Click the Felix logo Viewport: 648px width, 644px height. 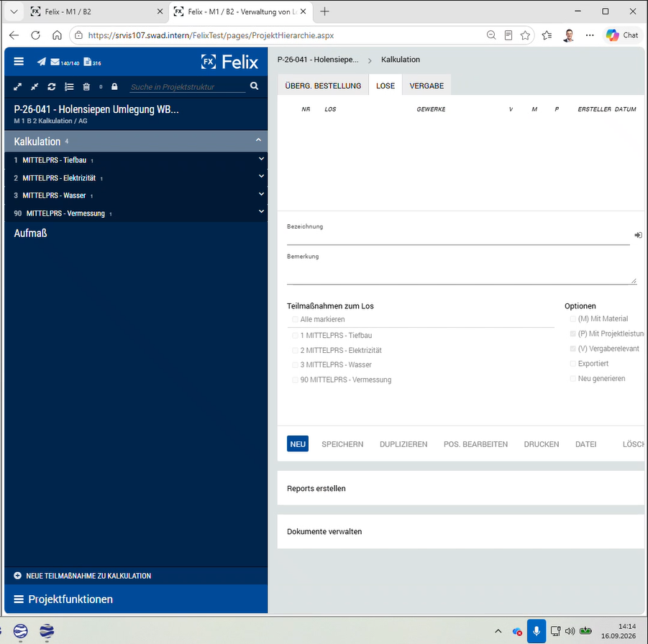pos(229,62)
